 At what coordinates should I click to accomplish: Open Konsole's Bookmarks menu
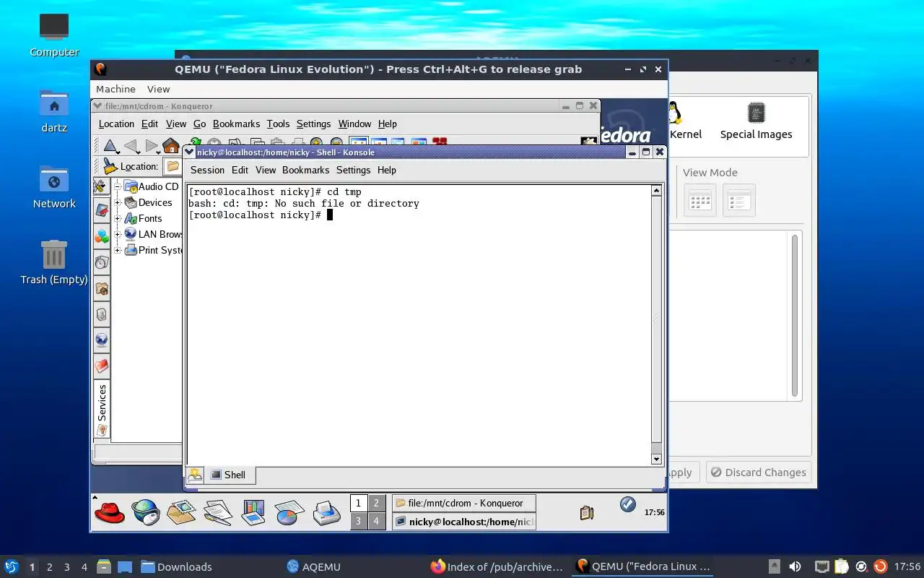[x=305, y=170]
